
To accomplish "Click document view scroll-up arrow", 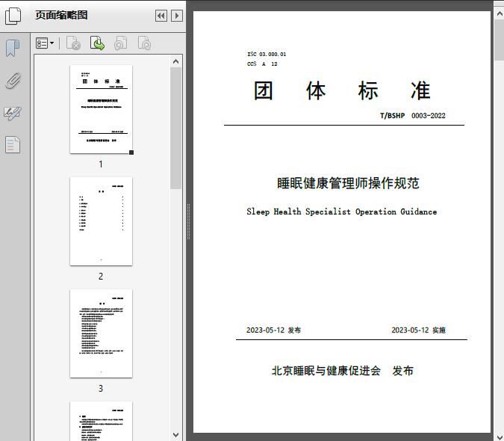I will coord(500,14).
